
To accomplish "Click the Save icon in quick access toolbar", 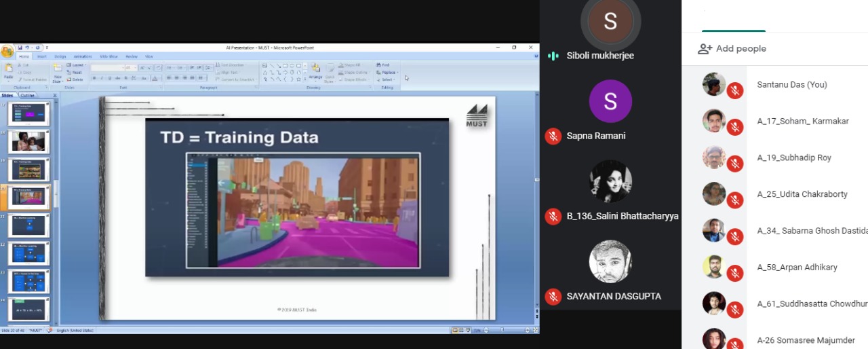I will [x=20, y=48].
